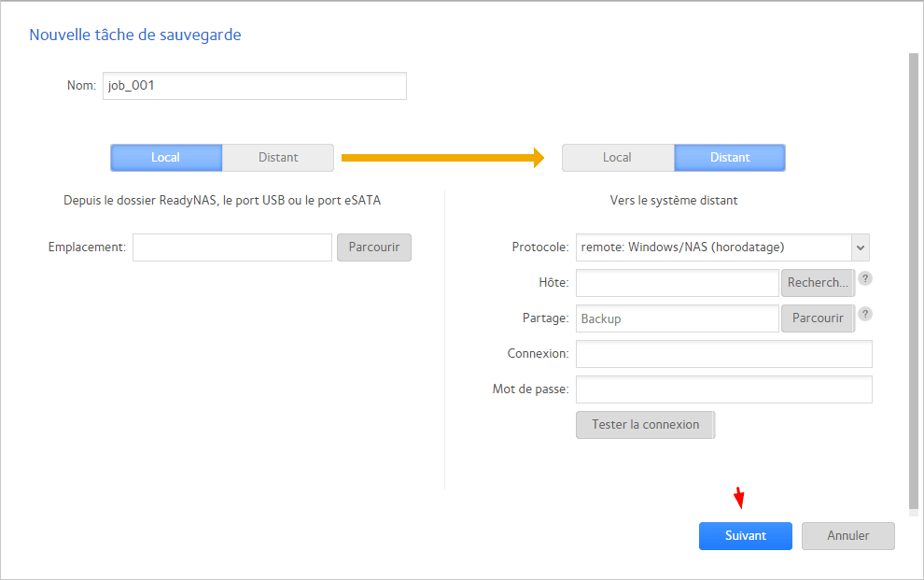Click into the Hôte text field

678,283
